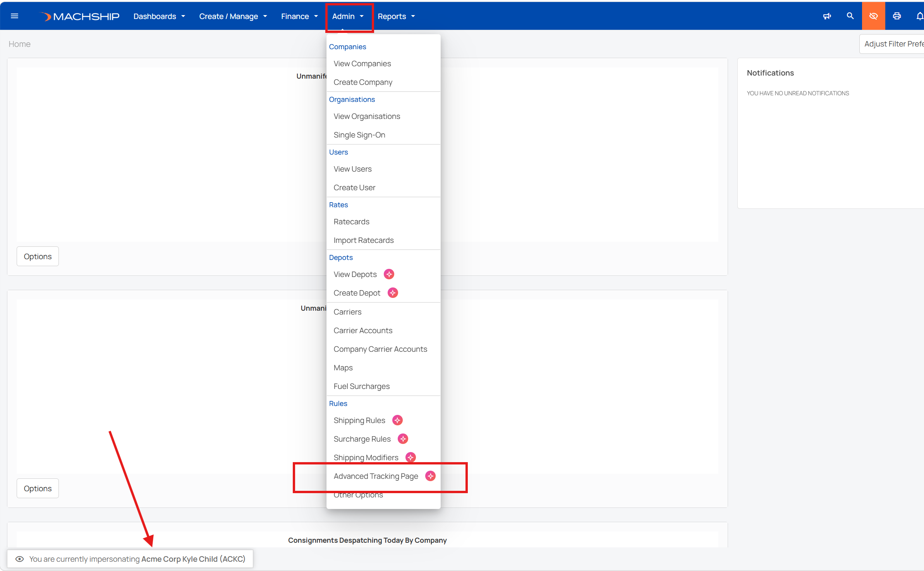Screen dimensions: 924x571
Task: Expand the Finance dropdown
Action: pos(299,16)
